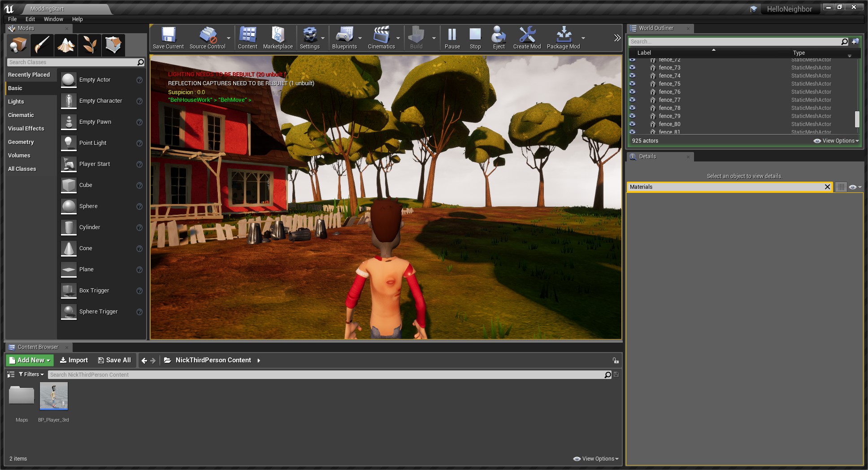Click the Create Mod toolbar icon
The image size is (868, 470).
(527, 38)
